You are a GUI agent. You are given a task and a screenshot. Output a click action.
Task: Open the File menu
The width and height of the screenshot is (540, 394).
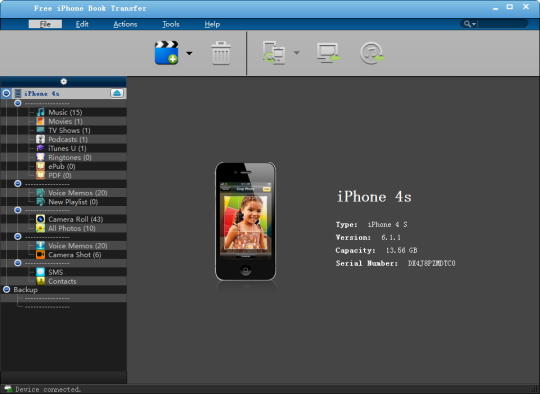(45, 24)
